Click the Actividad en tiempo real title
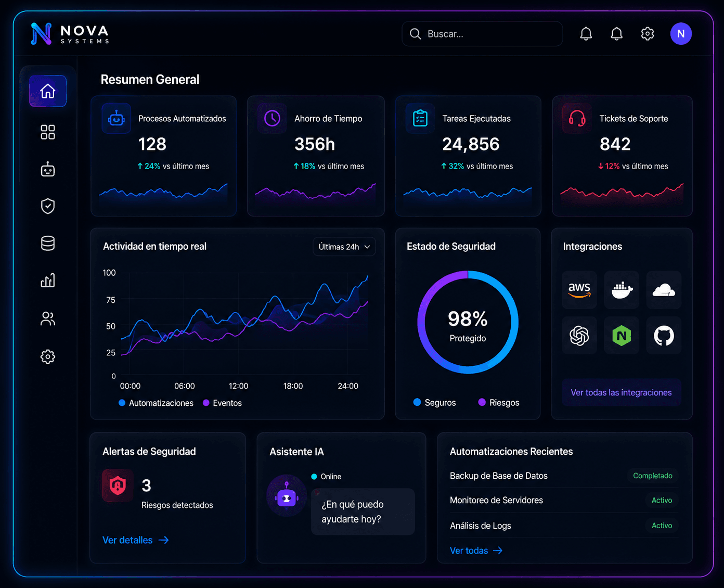 click(x=154, y=246)
